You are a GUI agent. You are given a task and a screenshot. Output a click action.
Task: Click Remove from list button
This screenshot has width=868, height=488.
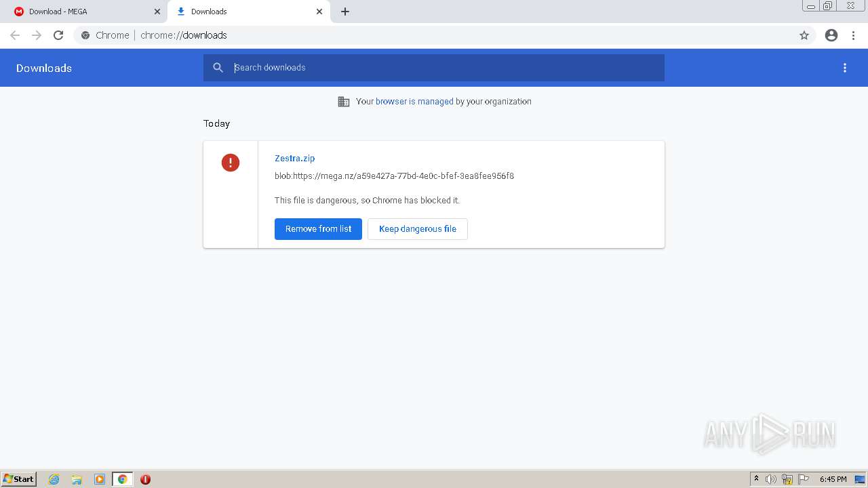pos(318,229)
